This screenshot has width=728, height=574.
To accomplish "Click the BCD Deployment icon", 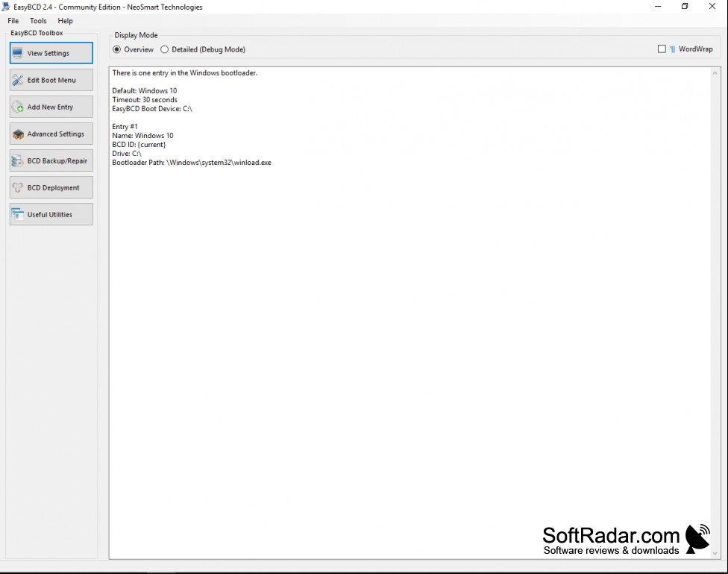I will click(18, 188).
